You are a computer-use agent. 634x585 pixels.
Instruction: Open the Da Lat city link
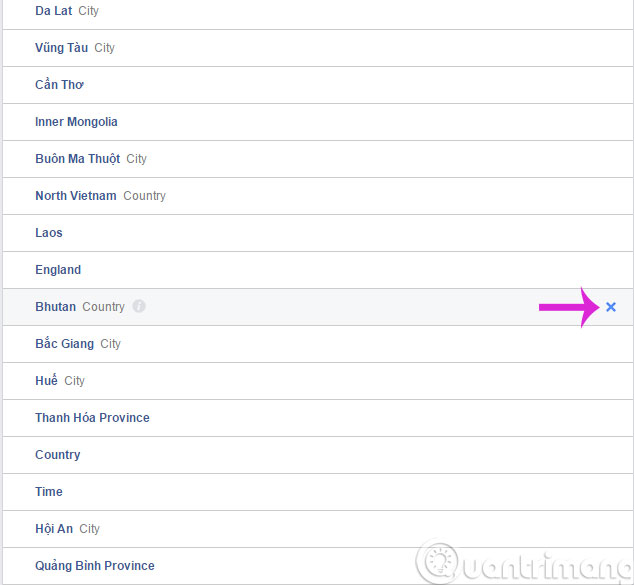click(54, 11)
